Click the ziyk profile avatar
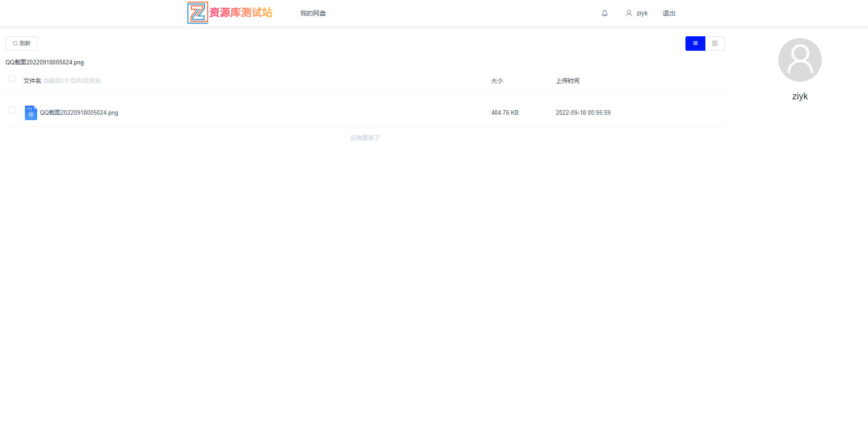 800,60
